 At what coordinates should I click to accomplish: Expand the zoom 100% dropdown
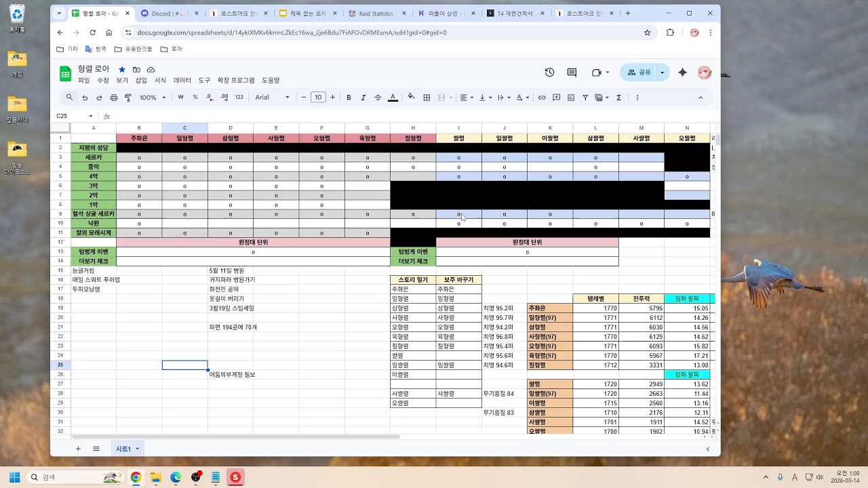153,98
